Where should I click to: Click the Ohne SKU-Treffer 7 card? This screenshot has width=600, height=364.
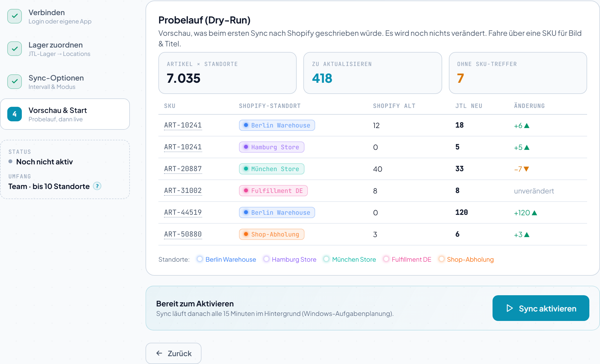click(x=518, y=73)
